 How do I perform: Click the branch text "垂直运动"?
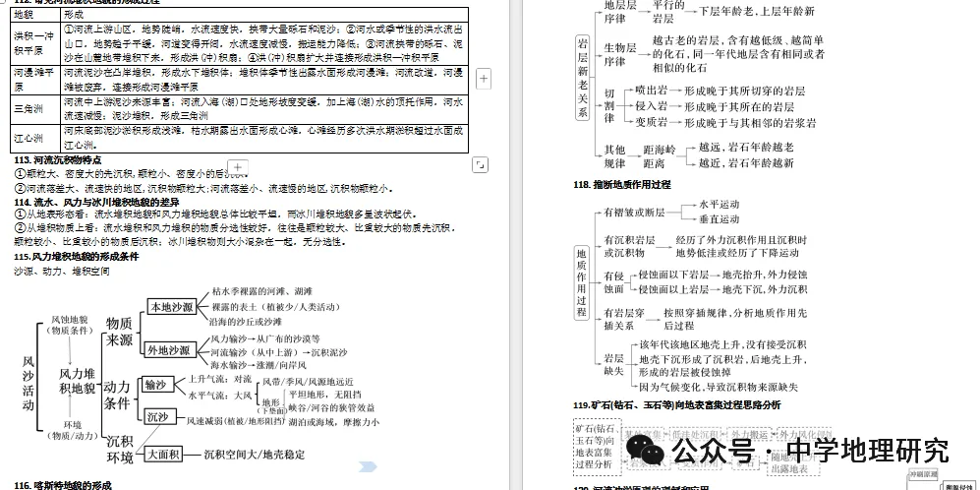tap(720, 219)
